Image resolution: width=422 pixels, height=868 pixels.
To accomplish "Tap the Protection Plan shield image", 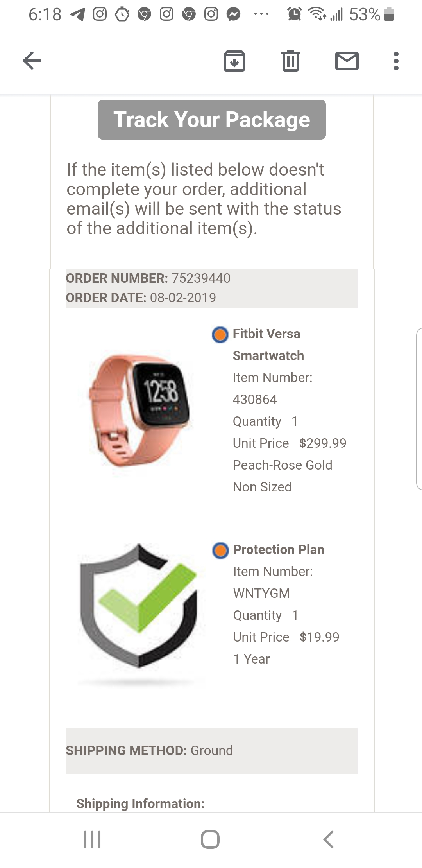I will coord(139,606).
